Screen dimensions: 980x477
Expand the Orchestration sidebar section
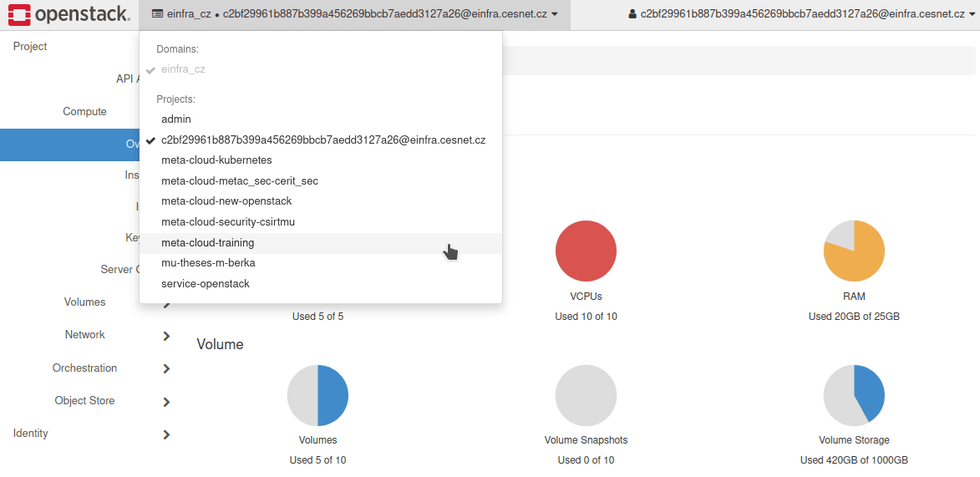(166, 368)
